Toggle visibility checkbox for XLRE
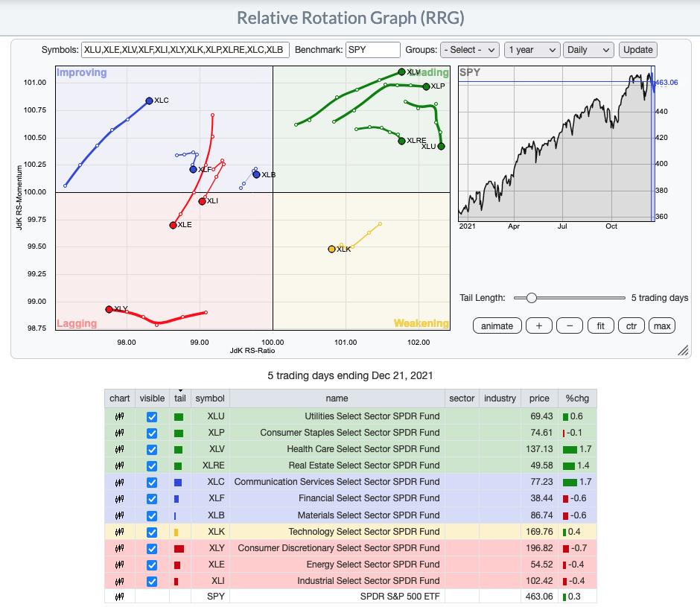This screenshot has width=700, height=607. (152, 465)
